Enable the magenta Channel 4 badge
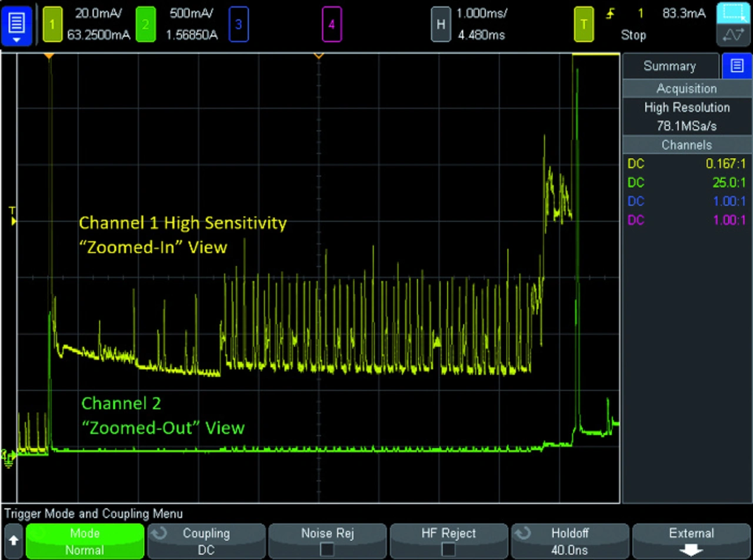This screenshot has width=753, height=560. 332,25
